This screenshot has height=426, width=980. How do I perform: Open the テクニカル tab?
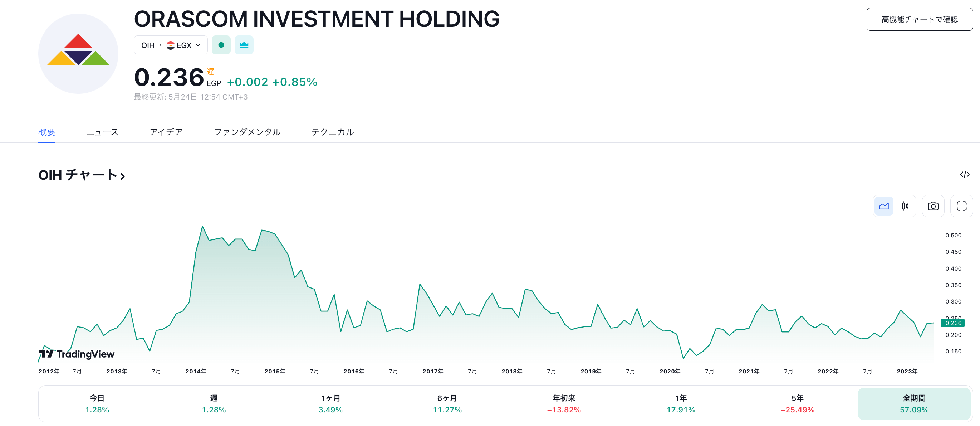click(x=333, y=132)
